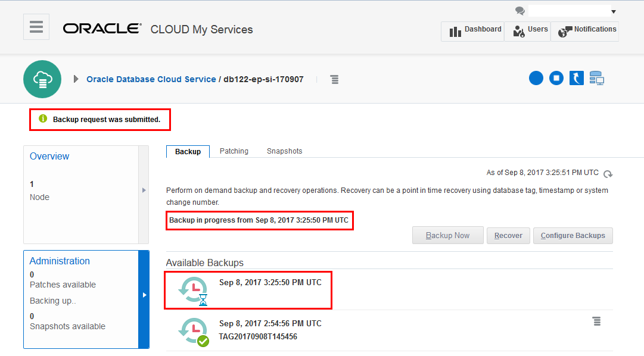Click the Recover button
Image resolution: width=644 pixels, height=356 pixels.
point(508,236)
